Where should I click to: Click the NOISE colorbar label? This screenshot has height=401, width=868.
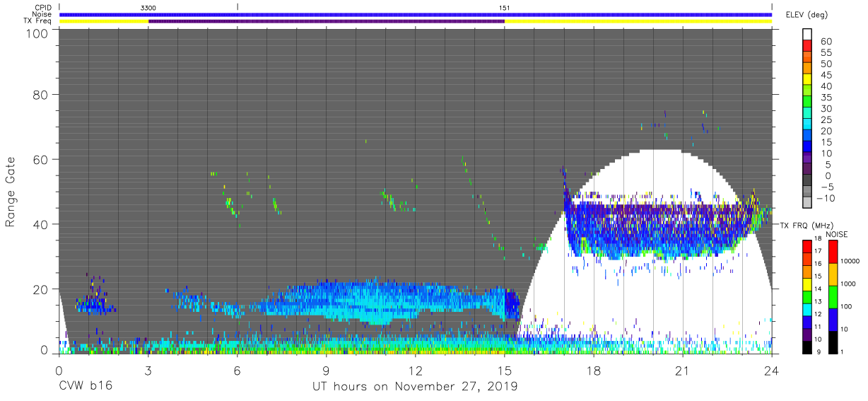coord(837,234)
